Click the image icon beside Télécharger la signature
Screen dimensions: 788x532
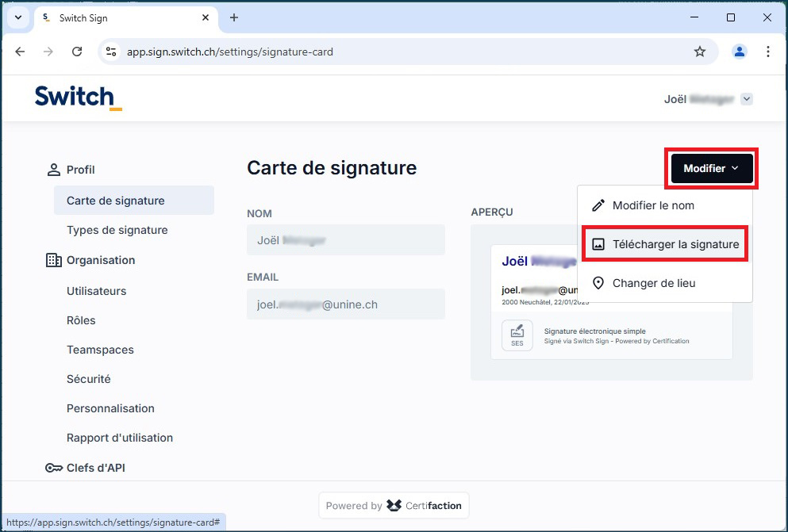597,243
